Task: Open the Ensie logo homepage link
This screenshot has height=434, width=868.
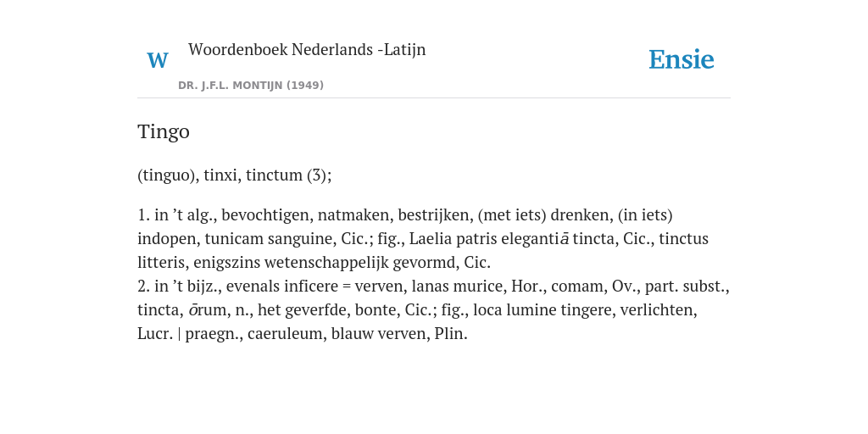Action: 682,59
